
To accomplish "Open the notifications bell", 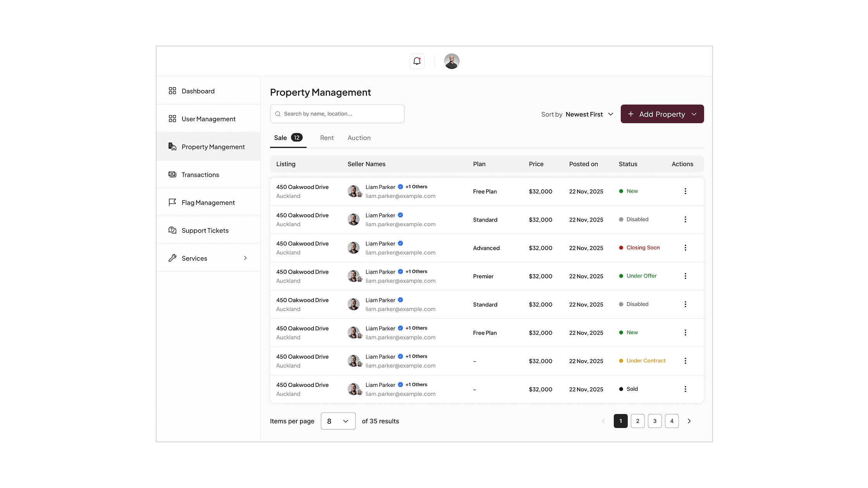I will click(x=417, y=61).
